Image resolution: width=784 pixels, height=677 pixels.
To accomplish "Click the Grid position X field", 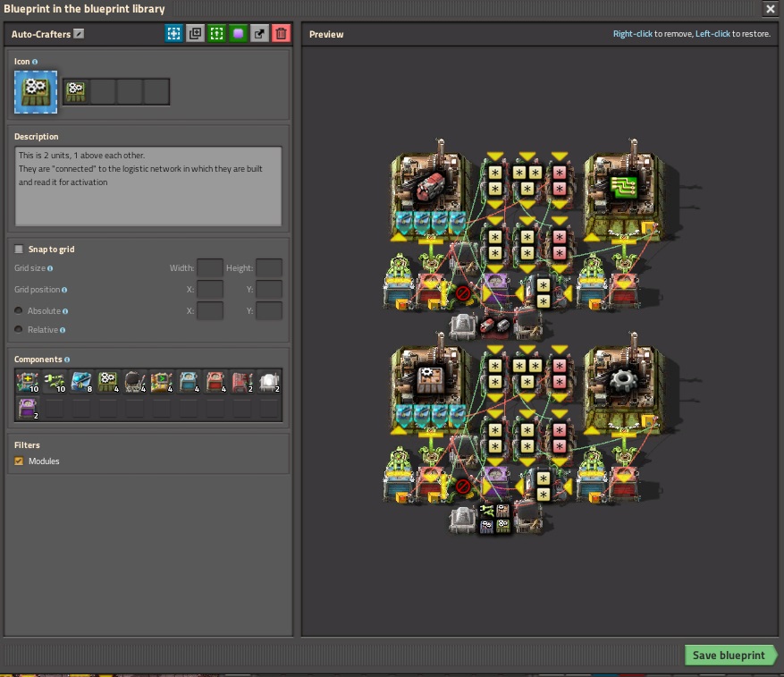I will pyautogui.click(x=210, y=289).
